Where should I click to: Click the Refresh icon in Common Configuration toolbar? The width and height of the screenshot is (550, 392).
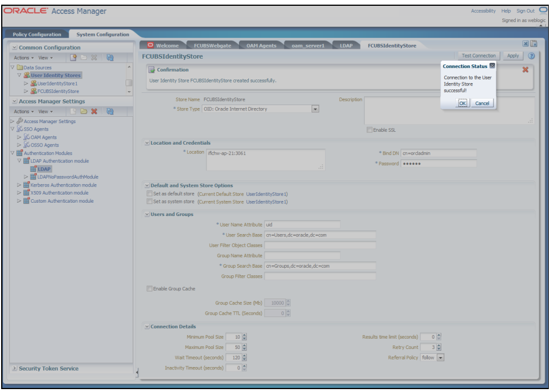pyautogui.click(x=110, y=57)
